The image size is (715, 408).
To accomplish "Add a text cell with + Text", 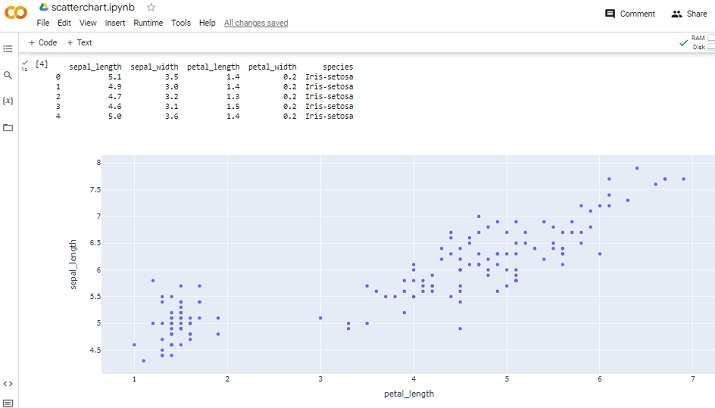I will click(79, 43).
